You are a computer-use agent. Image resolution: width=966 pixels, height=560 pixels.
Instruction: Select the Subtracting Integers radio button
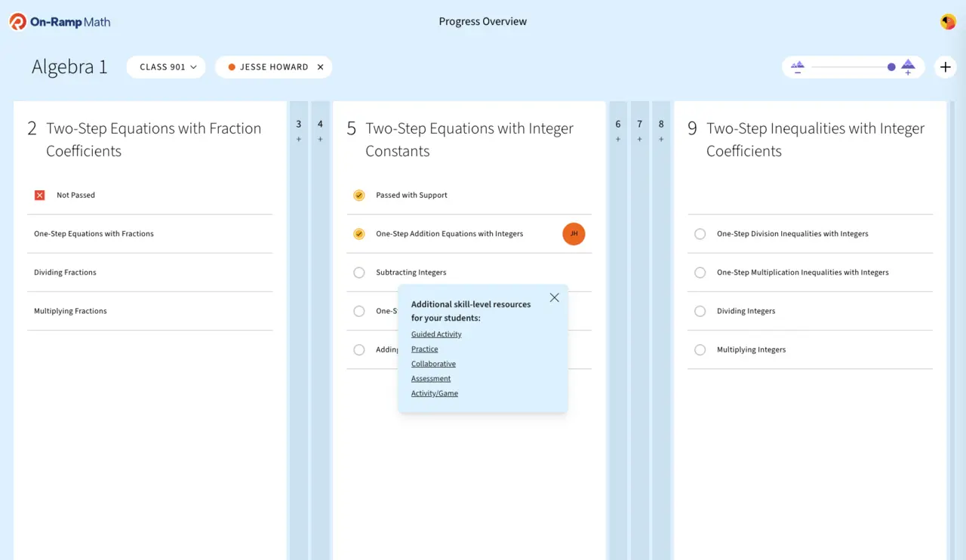(359, 272)
